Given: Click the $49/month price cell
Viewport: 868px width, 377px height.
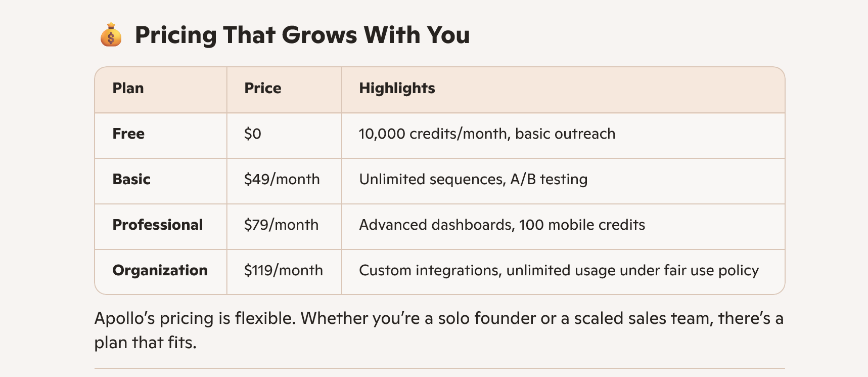Looking at the screenshot, I should click(x=282, y=180).
